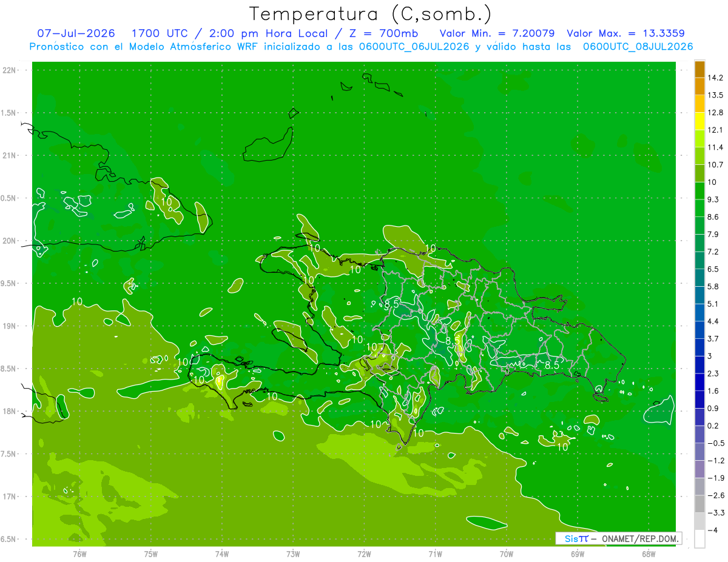Click the legend value '-4'
This screenshot has width=728, height=562.
[x=713, y=530]
